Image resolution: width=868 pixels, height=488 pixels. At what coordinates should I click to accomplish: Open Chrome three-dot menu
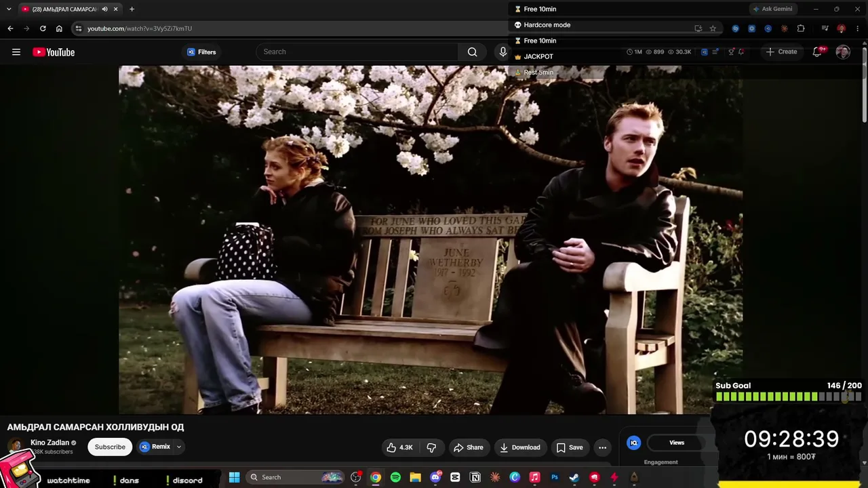pos(857,28)
